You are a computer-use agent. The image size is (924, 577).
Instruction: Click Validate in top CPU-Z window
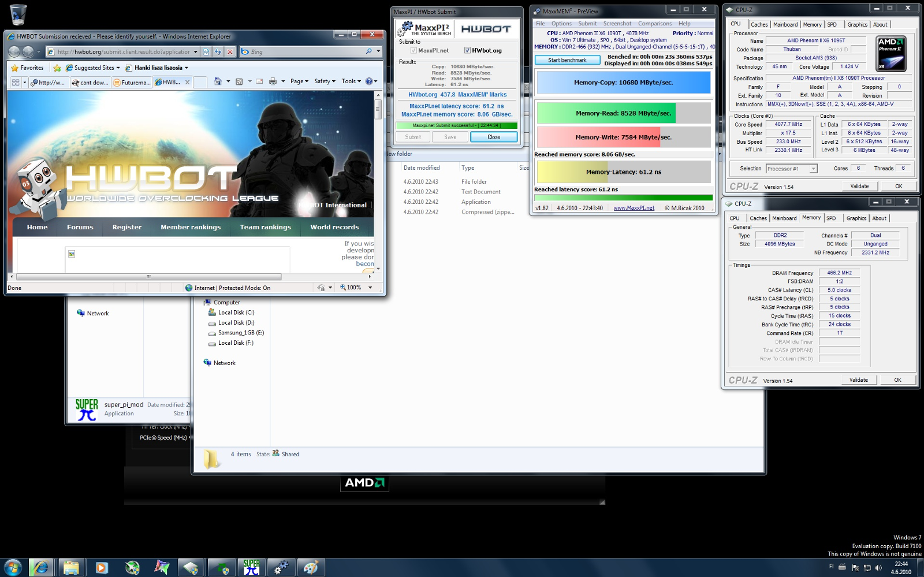859,186
